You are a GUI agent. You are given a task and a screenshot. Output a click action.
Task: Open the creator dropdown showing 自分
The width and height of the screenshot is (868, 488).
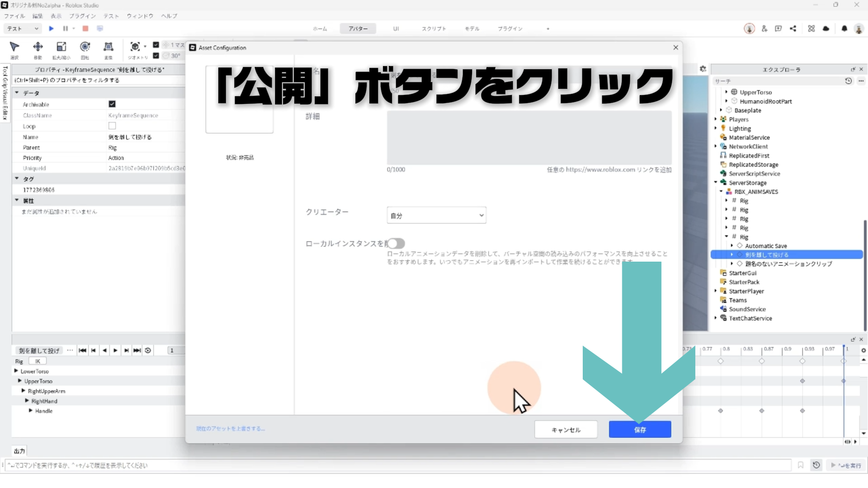click(436, 216)
